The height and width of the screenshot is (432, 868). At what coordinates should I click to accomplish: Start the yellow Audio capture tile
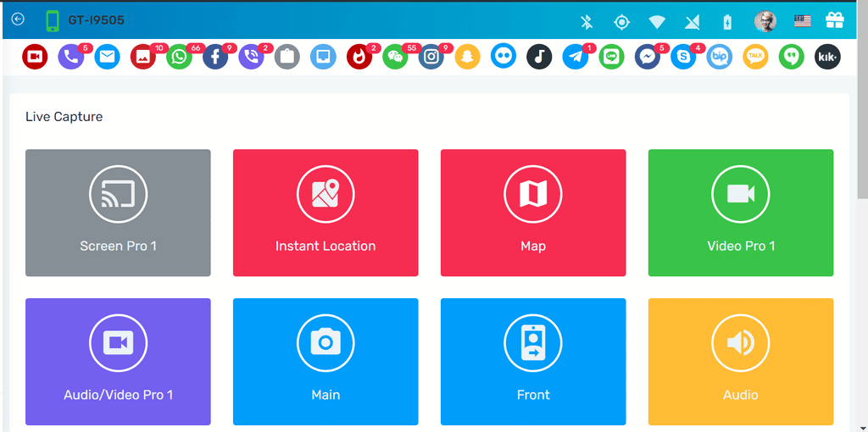pos(741,362)
